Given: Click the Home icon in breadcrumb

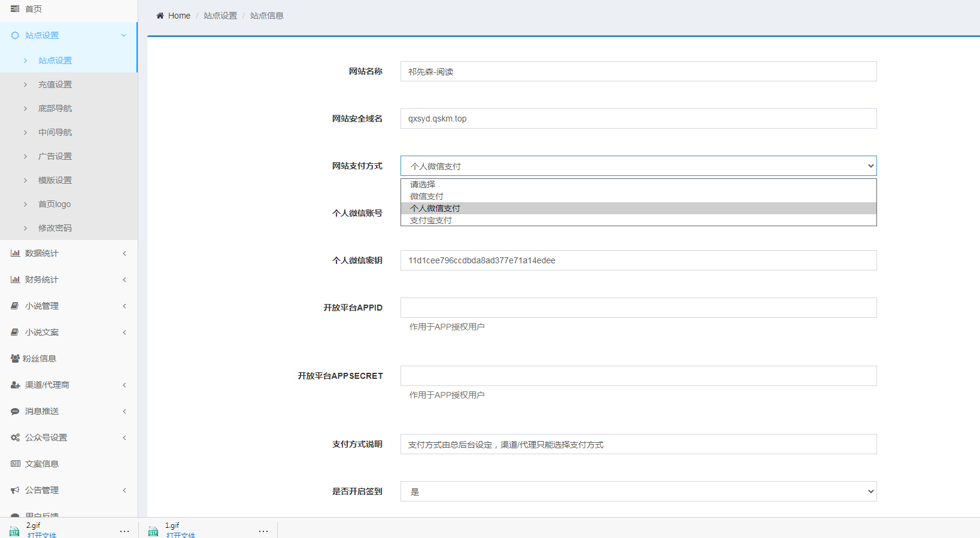Looking at the screenshot, I should [x=160, y=16].
